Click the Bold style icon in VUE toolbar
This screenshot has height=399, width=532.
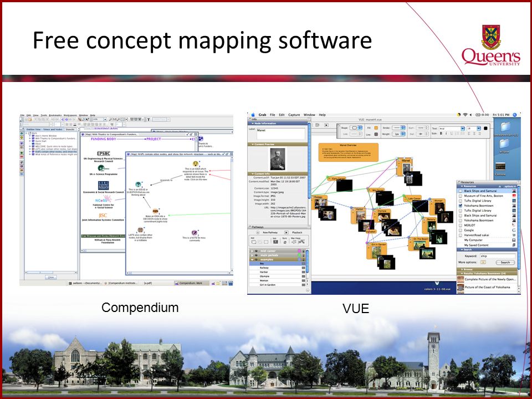(x=441, y=134)
